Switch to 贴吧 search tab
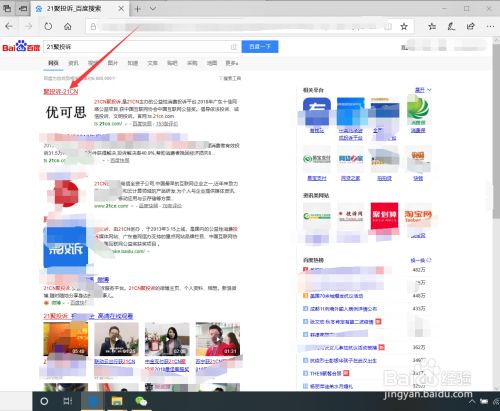 [x=172, y=63]
